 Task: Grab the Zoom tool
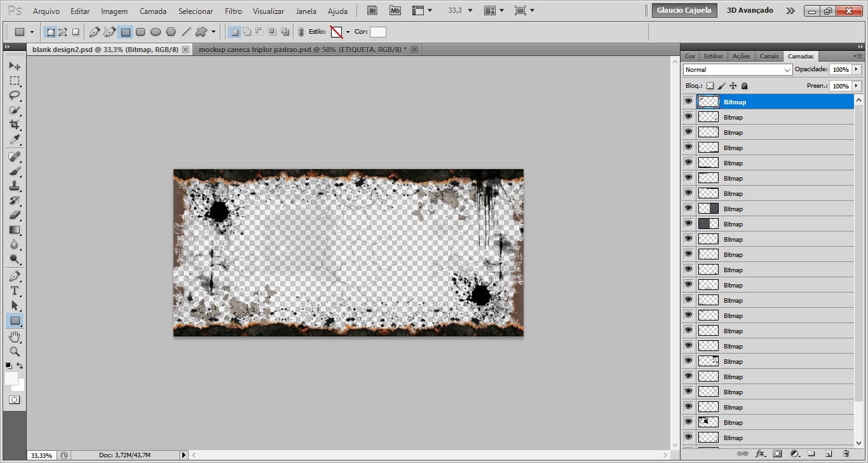(x=14, y=352)
